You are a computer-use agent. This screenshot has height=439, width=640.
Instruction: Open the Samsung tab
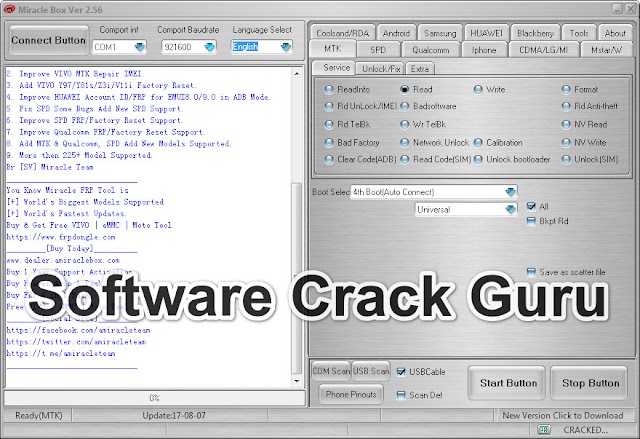point(440,33)
